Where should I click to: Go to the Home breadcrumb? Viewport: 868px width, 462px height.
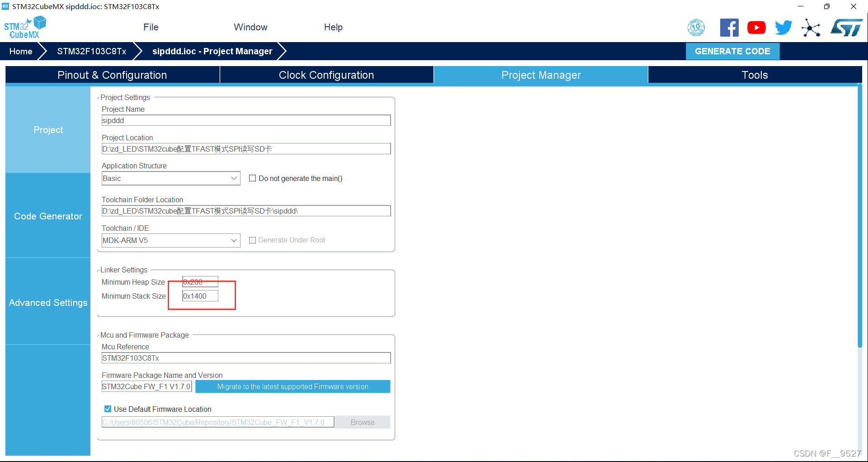pyautogui.click(x=21, y=51)
